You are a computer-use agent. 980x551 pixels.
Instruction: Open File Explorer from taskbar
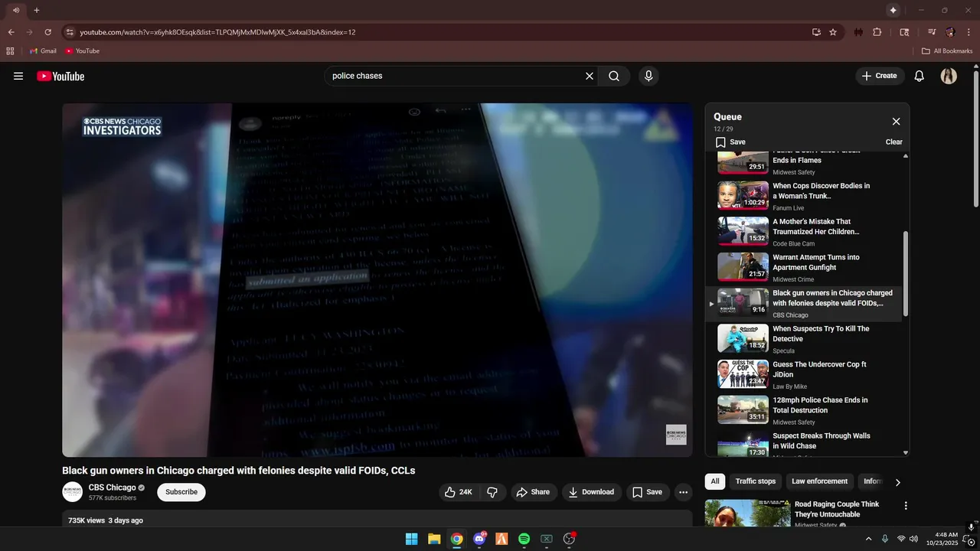coord(434,539)
